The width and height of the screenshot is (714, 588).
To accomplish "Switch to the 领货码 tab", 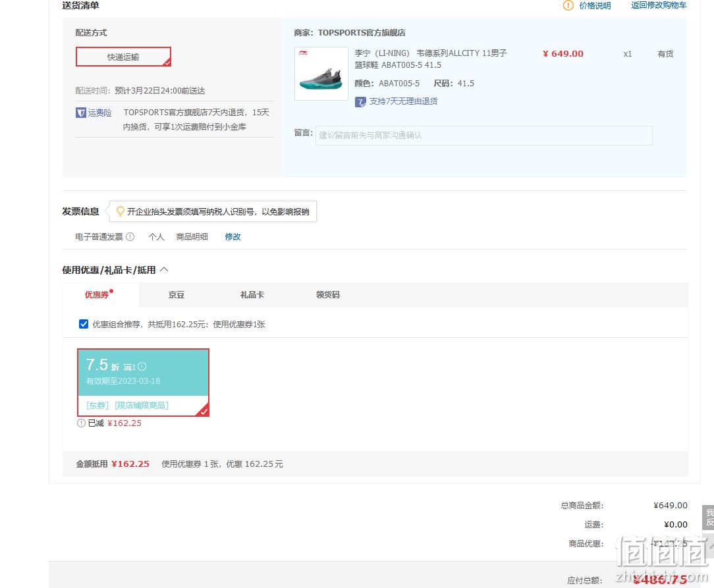I will (x=328, y=295).
